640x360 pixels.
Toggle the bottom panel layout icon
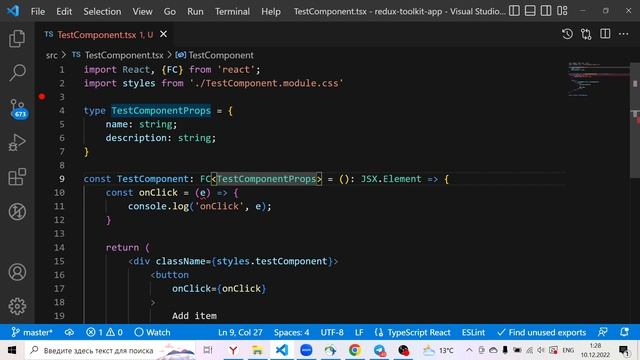point(530,11)
